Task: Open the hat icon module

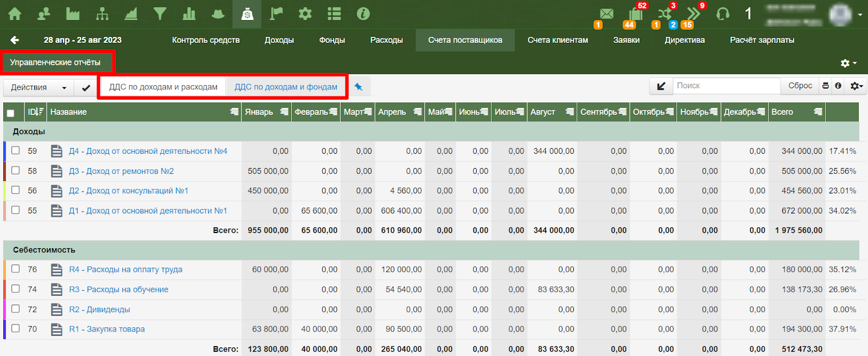Action: [x=218, y=14]
